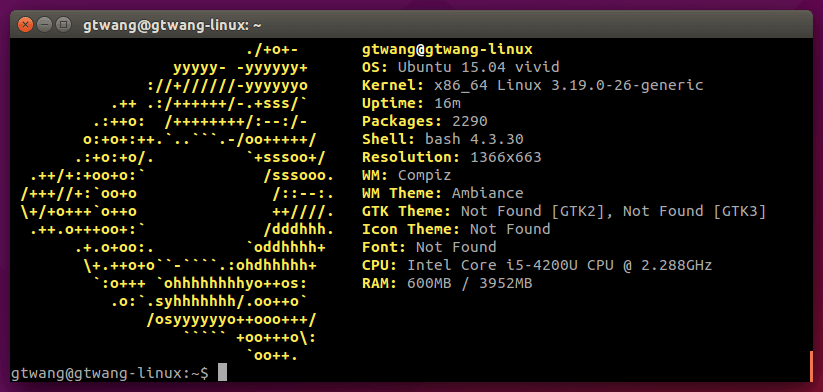
Task: Click the 'GTK Theme: Not Found' line
Action: click(564, 211)
